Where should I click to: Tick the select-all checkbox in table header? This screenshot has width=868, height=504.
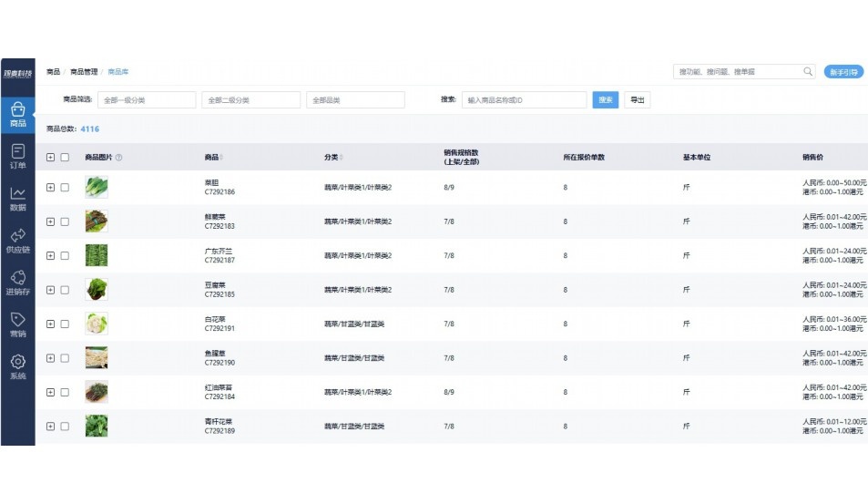tap(65, 158)
